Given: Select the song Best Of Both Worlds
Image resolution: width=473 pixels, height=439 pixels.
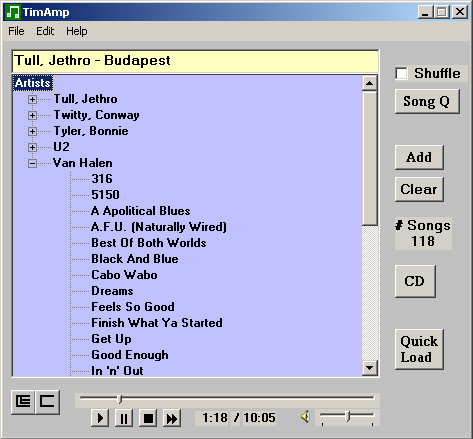Looking at the screenshot, I should click(149, 243).
